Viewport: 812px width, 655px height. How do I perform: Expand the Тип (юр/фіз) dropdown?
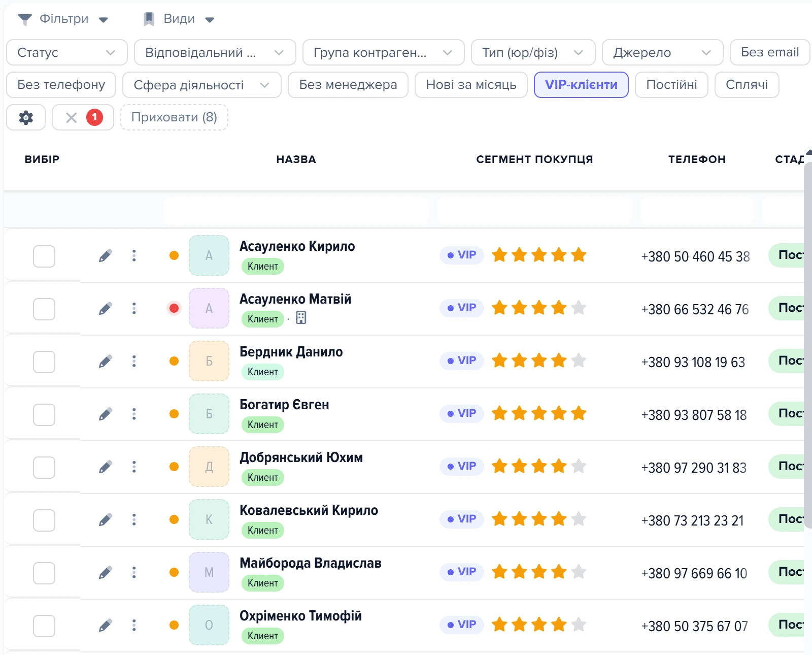click(533, 52)
